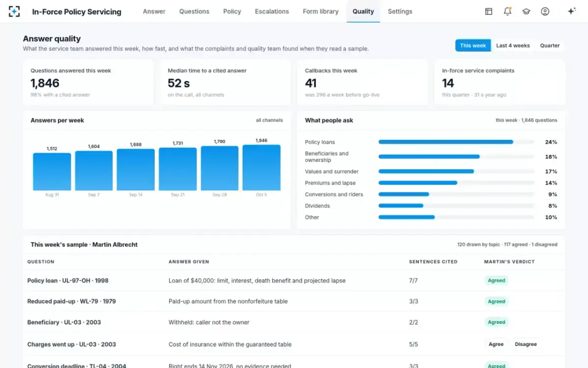
Task: Click the Martin's verdict column header
Action: [x=509, y=262]
